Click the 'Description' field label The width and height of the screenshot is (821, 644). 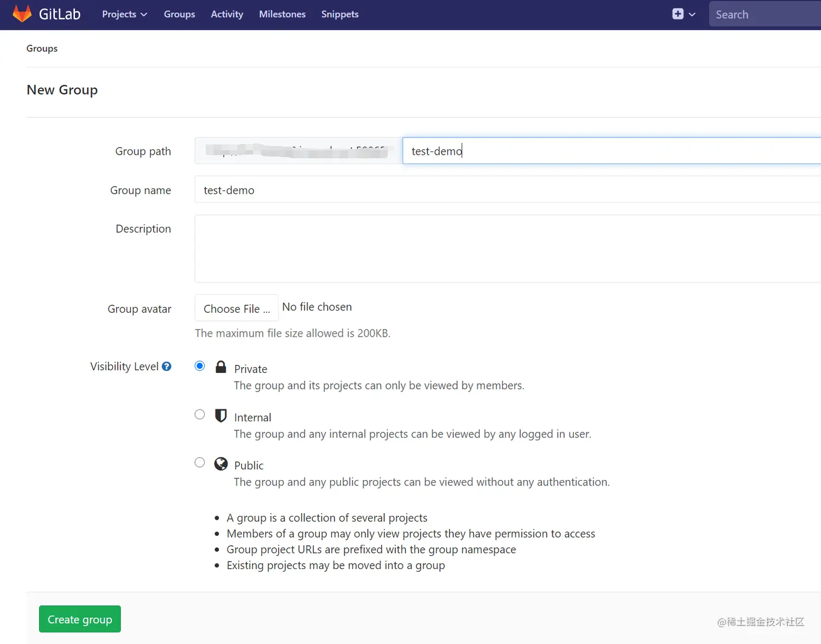pos(143,229)
